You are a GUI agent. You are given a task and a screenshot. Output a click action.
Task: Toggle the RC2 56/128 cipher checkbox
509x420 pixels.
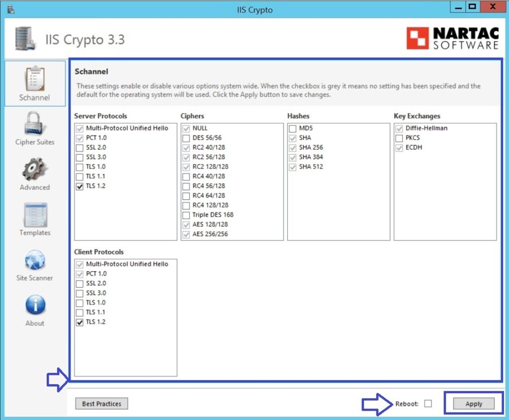186,158
